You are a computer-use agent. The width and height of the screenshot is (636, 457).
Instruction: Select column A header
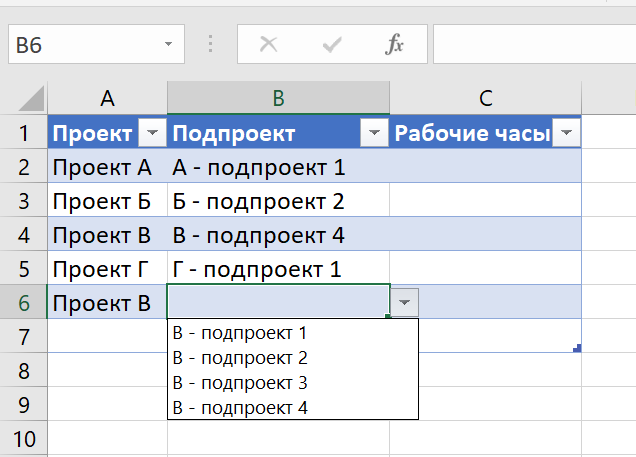[x=107, y=98]
